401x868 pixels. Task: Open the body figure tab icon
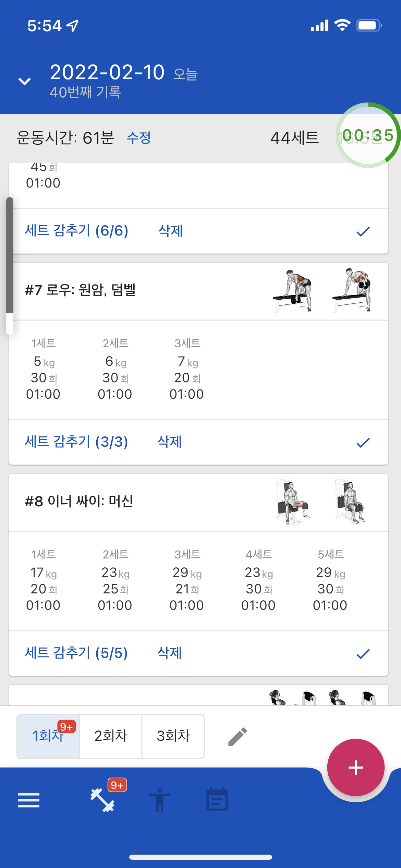click(159, 800)
